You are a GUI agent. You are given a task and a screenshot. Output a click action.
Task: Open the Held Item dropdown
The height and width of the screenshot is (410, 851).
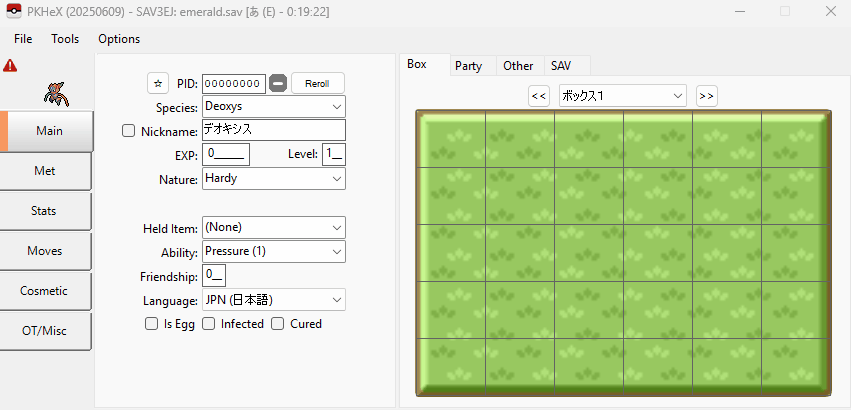coord(274,227)
